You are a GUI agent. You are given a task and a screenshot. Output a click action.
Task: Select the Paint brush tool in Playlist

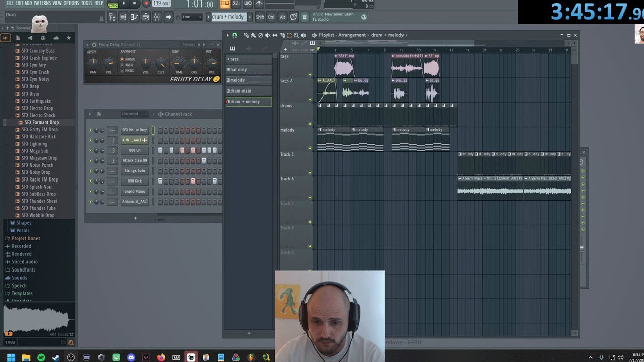click(x=253, y=35)
